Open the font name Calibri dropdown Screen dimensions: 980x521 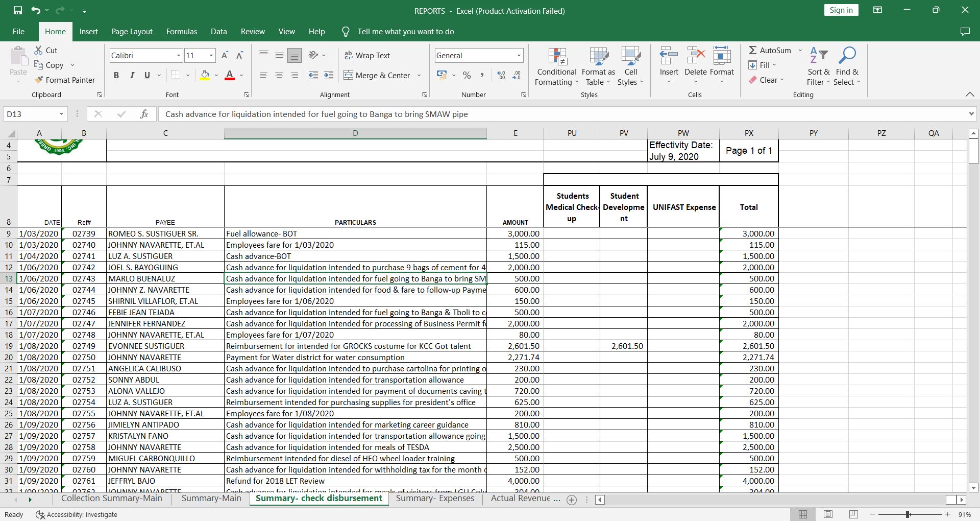tap(179, 55)
